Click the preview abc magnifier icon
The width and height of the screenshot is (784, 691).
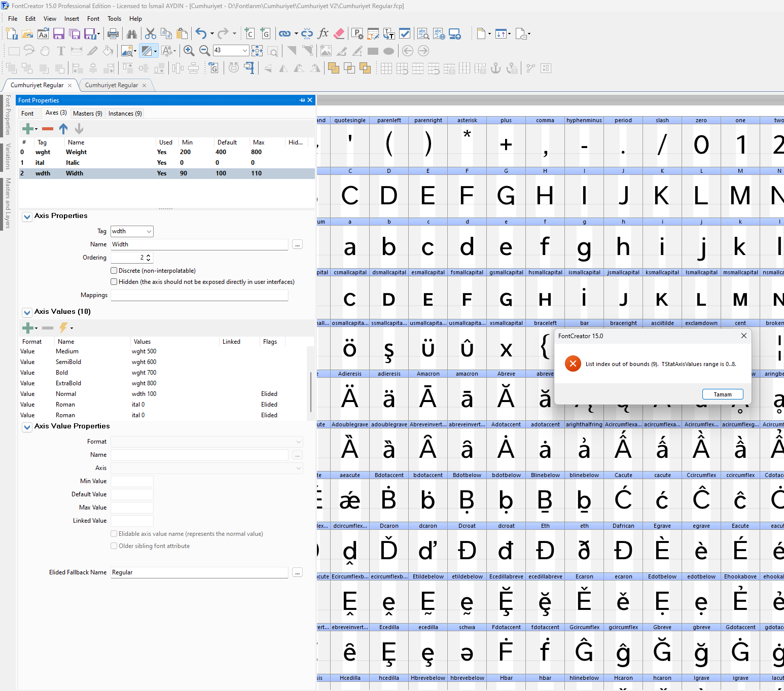click(x=423, y=34)
